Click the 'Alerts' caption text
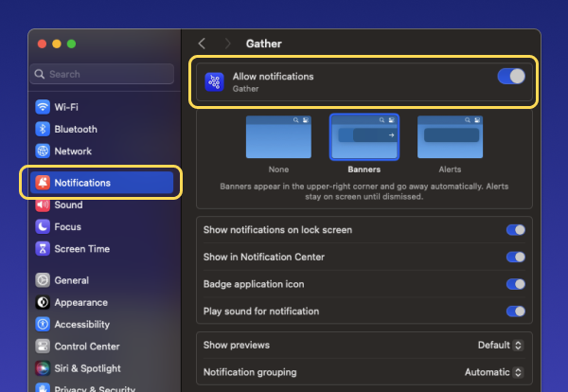 click(x=450, y=169)
